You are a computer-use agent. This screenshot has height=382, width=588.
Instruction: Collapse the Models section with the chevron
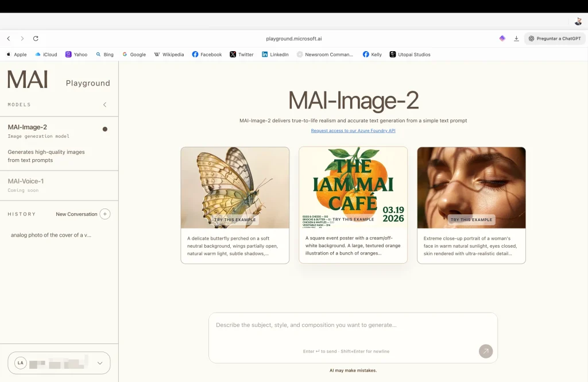click(x=105, y=105)
